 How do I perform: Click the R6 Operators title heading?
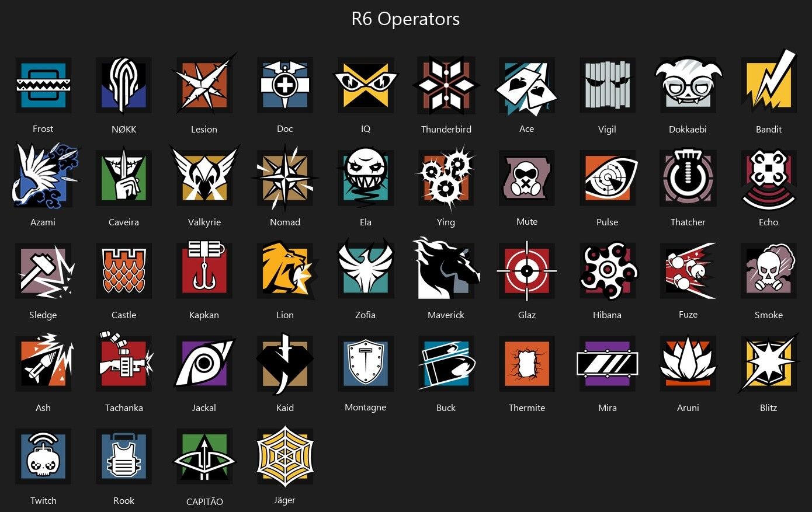click(x=405, y=19)
